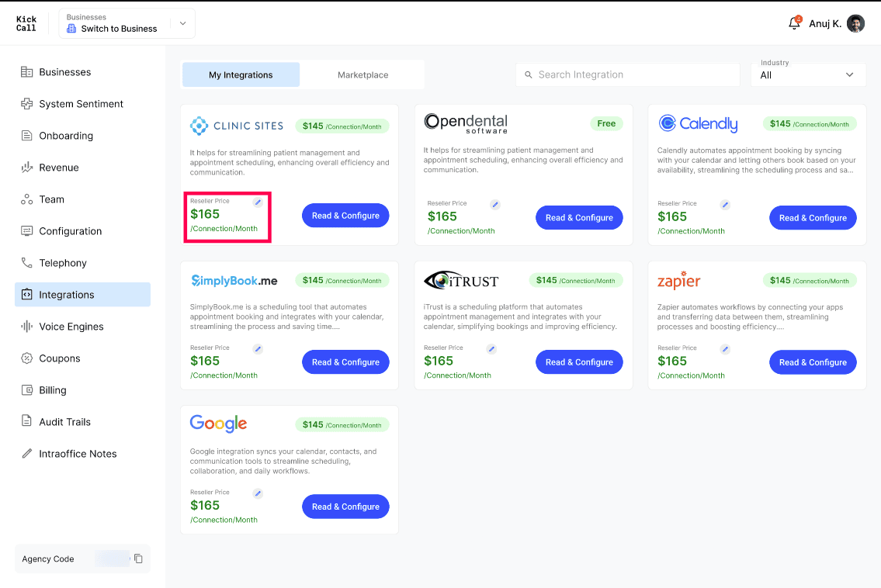Open the Revenue section

[82, 168]
